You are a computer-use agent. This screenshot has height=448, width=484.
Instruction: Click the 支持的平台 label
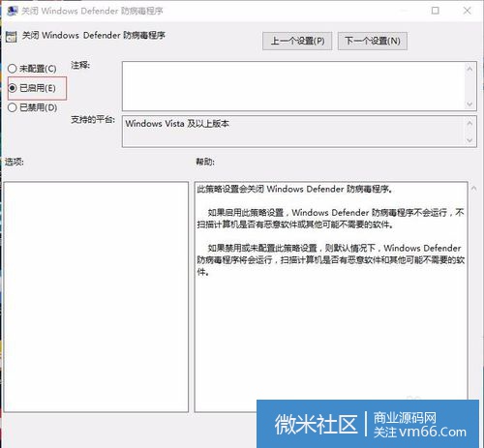tap(93, 120)
